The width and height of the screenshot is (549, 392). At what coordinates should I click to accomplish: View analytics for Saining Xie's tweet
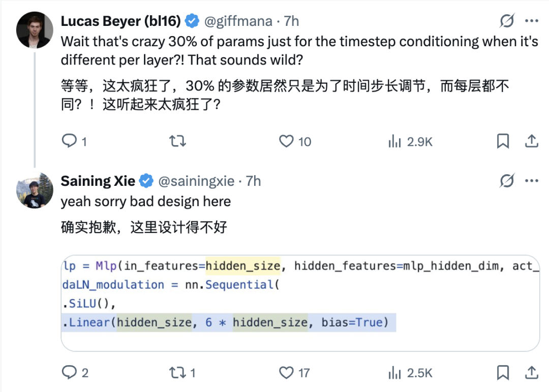(x=396, y=373)
